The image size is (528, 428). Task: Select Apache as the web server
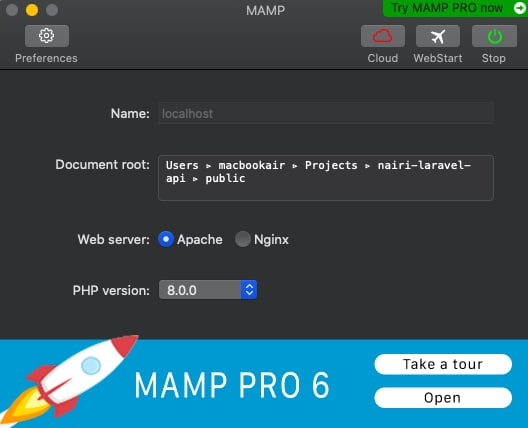pyautogui.click(x=166, y=239)
